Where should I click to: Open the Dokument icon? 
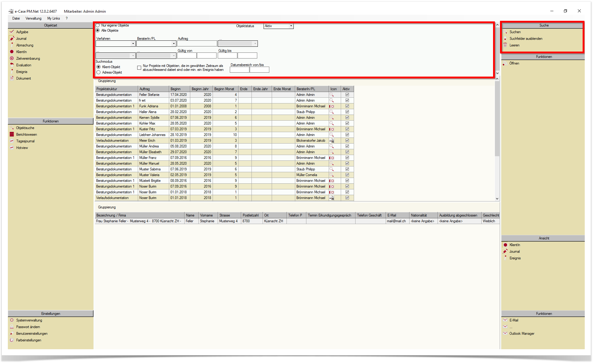click(12, 78)
